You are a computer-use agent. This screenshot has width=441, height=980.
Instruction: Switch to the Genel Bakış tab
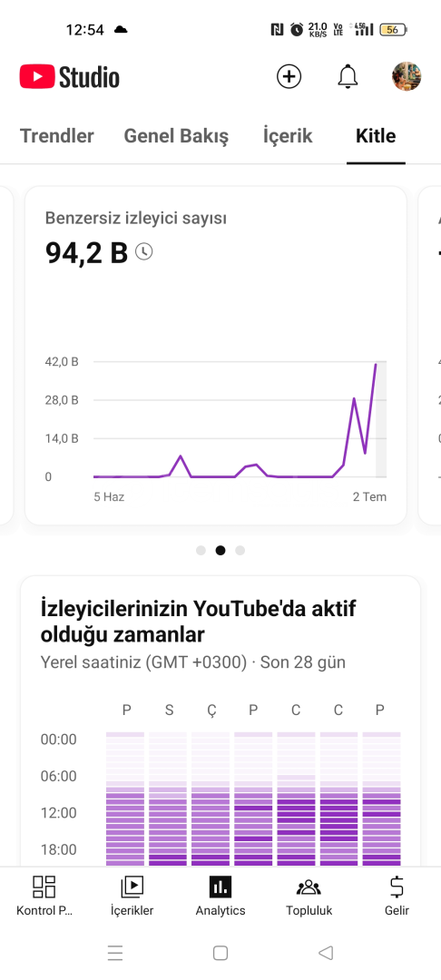pos(176,136)
